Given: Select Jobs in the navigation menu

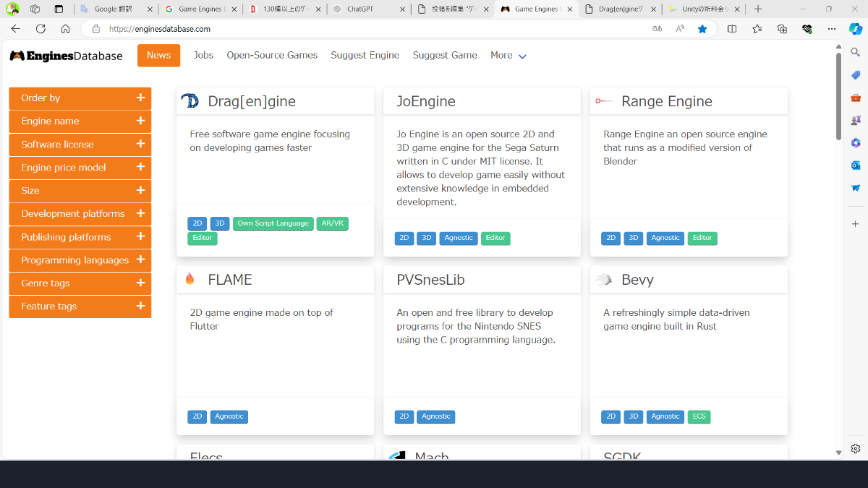Looking at the screenshot, I should point(203,55).
